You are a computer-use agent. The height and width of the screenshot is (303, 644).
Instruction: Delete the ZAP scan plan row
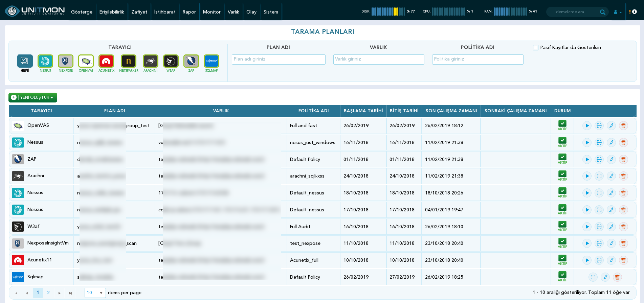point(623,159)
